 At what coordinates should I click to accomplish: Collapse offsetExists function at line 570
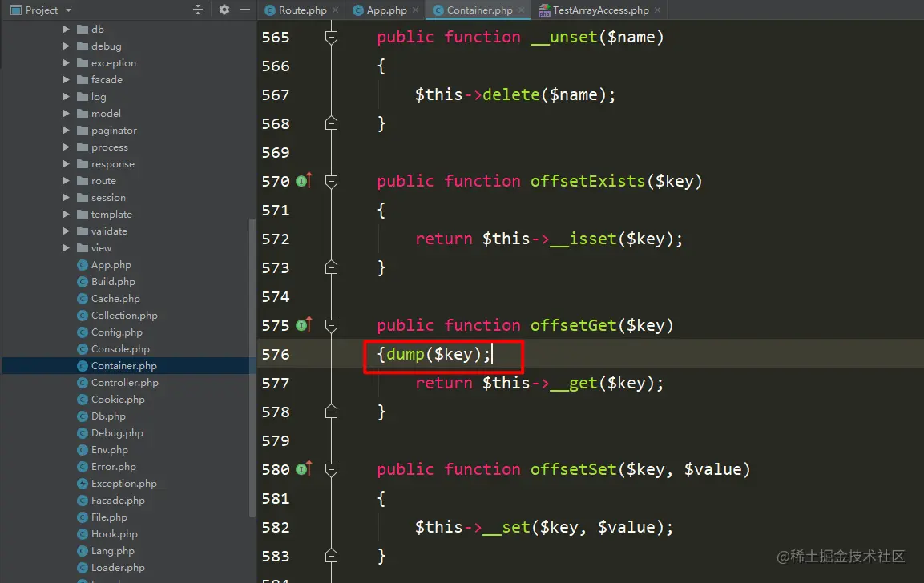pyautogui.click(x=331, y=182)
